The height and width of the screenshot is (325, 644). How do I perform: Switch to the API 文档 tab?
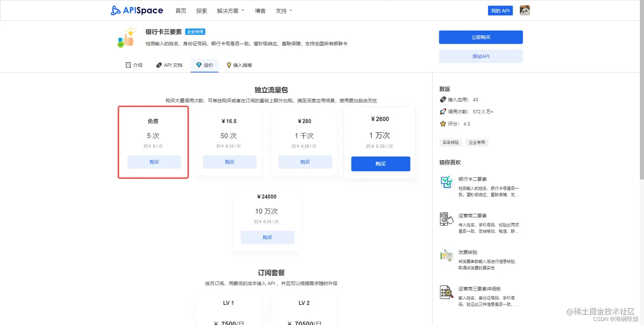pos(169,65)
